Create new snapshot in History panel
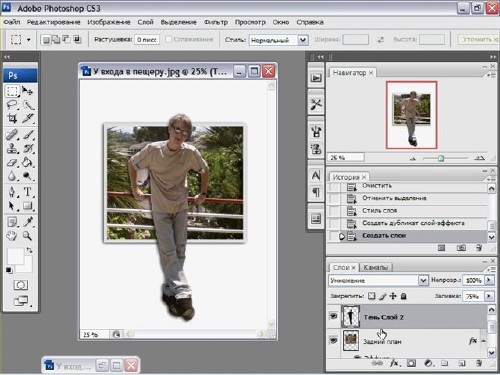The height and width of the screenshot is (375, 500). (461, 248)
